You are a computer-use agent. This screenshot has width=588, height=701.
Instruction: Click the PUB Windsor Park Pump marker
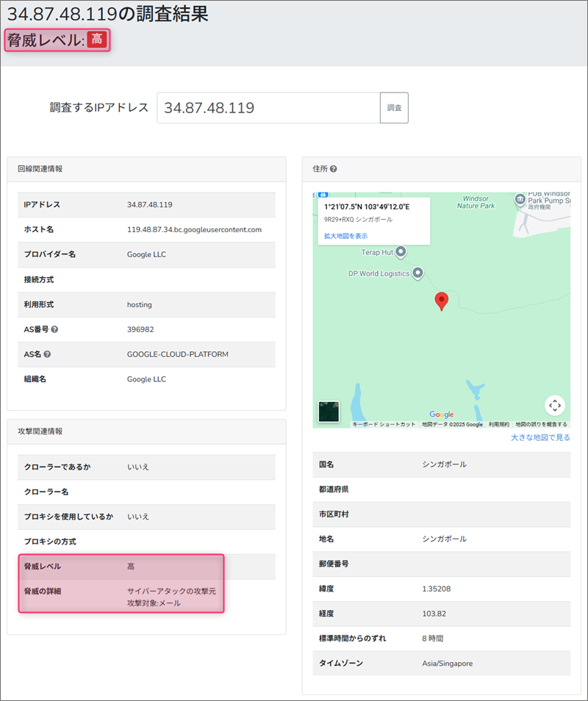pyautogui.click(x=520, y=199)
